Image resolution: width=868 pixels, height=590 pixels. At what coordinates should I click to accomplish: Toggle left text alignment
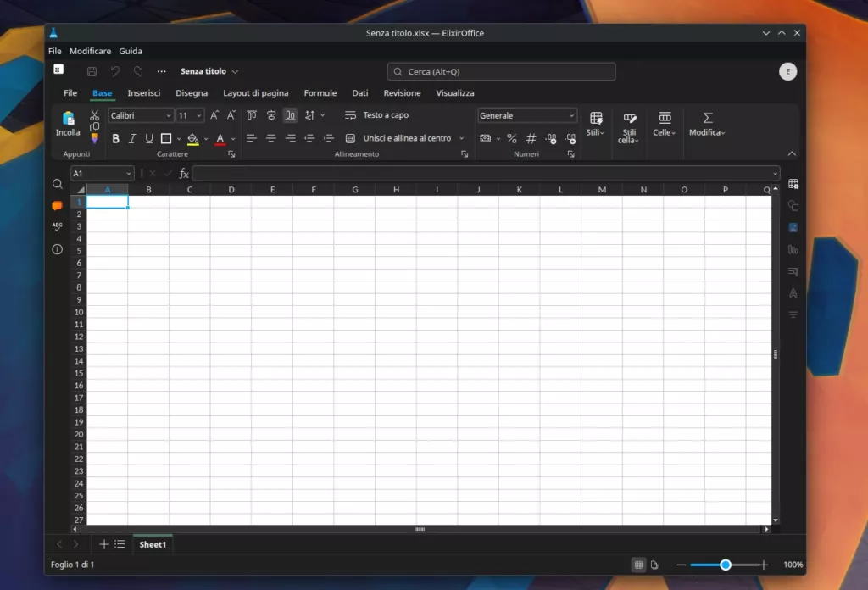tap(251, 138)
